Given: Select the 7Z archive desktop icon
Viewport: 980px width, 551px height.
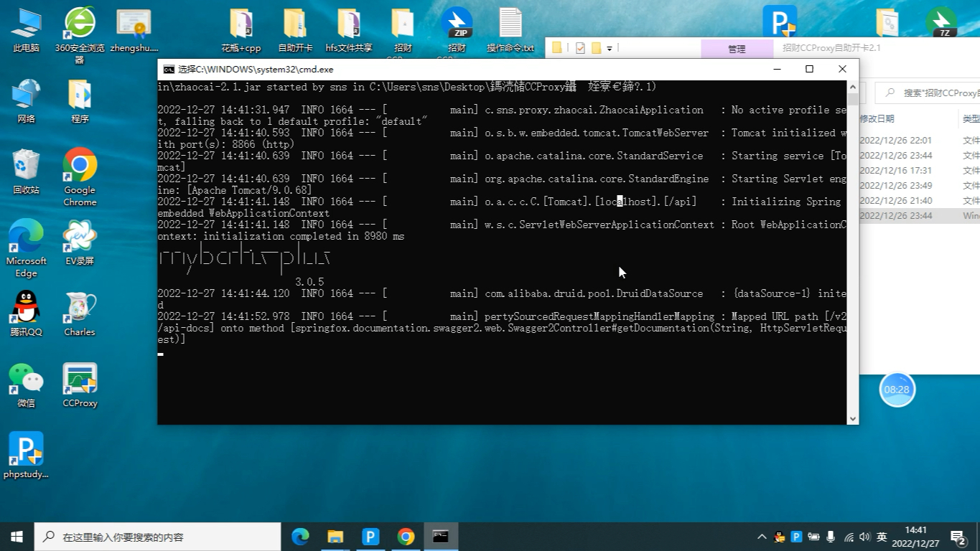Looking at the screenshot, I should (x=941, y=22).
